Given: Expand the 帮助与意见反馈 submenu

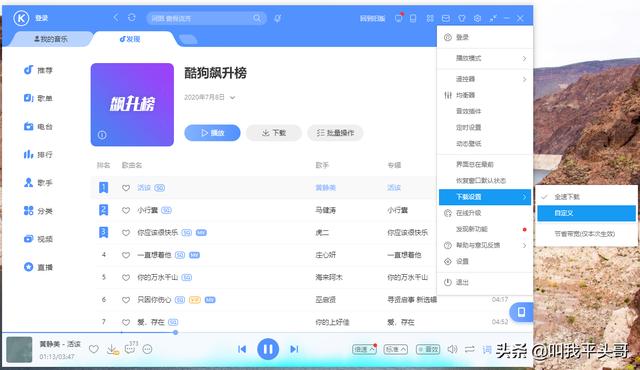Looking at the screenshot, I should [x=485, y=245].
